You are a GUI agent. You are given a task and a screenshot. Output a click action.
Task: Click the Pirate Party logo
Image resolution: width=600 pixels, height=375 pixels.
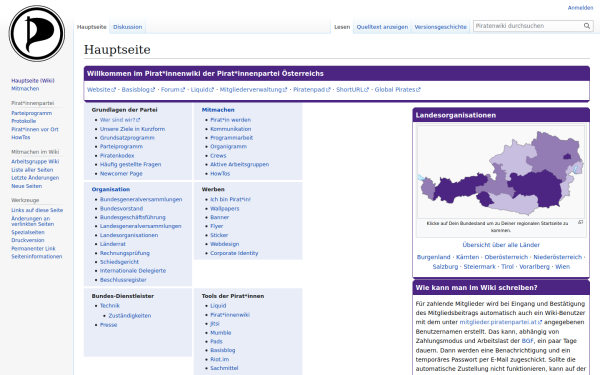coord(37,33)
